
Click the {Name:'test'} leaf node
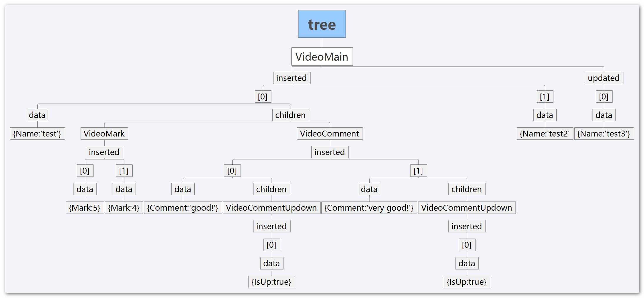coord(37,134)
